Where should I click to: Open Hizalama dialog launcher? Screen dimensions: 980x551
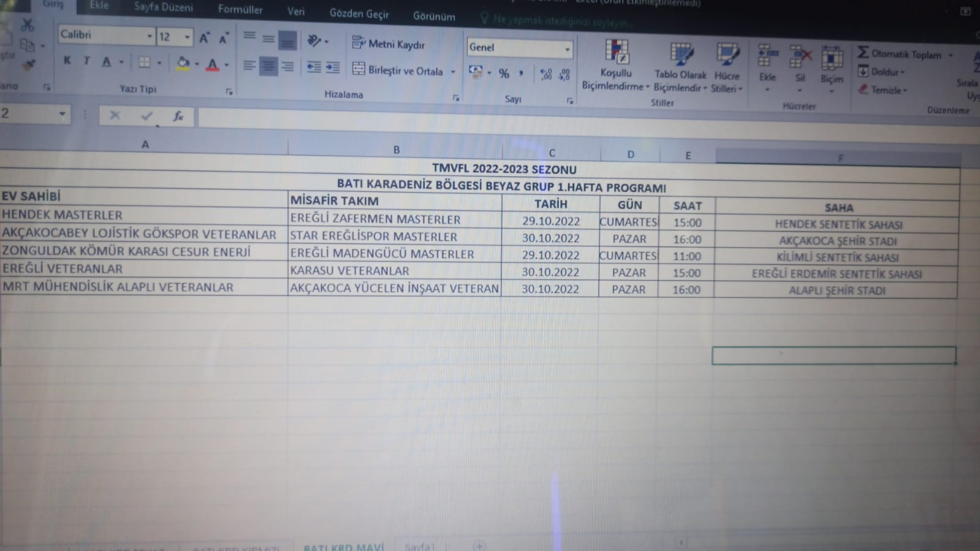coord(456,97)
